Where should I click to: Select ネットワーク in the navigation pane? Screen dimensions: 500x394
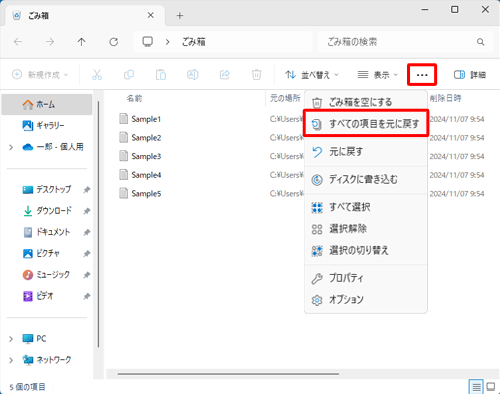coord(47,360)
